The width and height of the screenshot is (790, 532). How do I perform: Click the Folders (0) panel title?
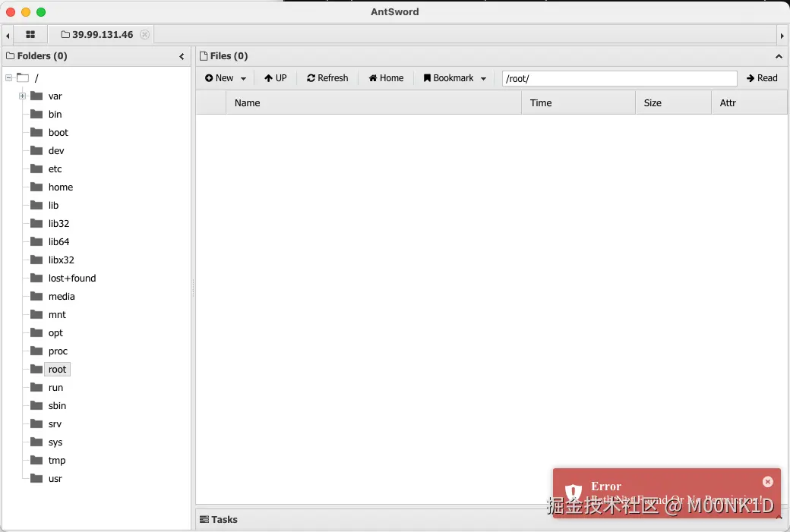pos(36,56)
